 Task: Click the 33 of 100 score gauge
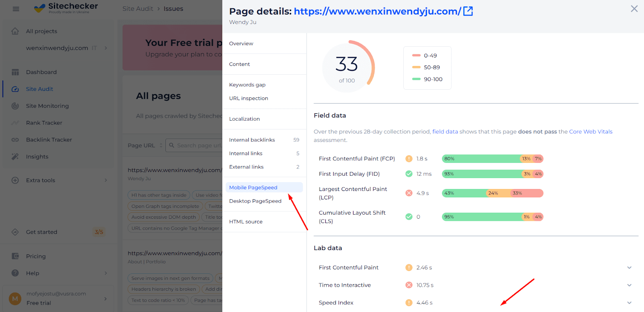[348, 66]
